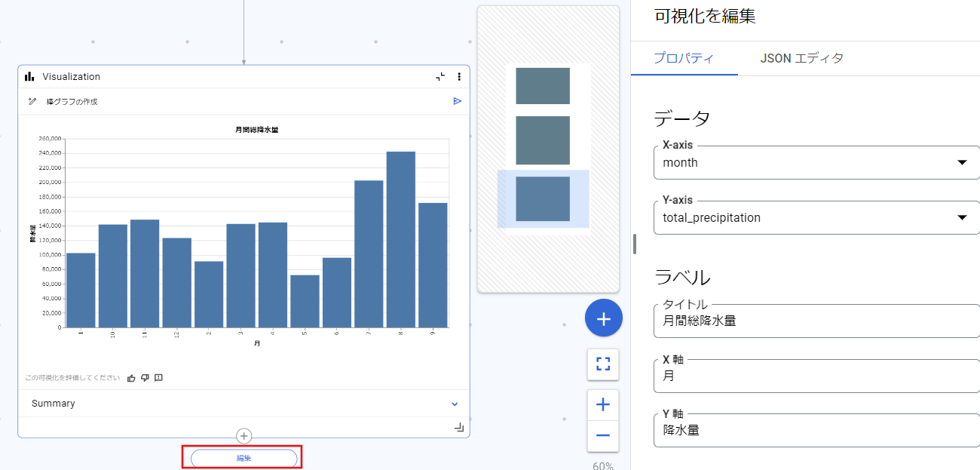Click the node resize corner handle
Viewport: 980px width, 470px height.
460,428
